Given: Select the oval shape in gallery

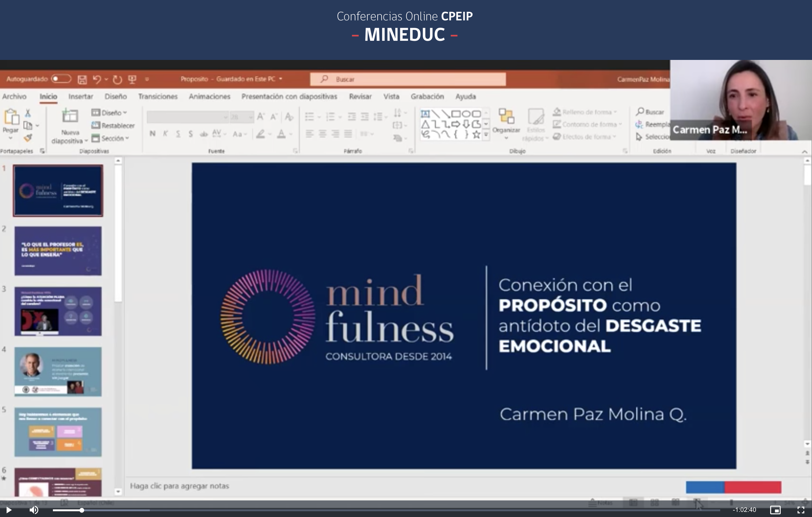Looking at the screenshot, I should pos(466,114).
